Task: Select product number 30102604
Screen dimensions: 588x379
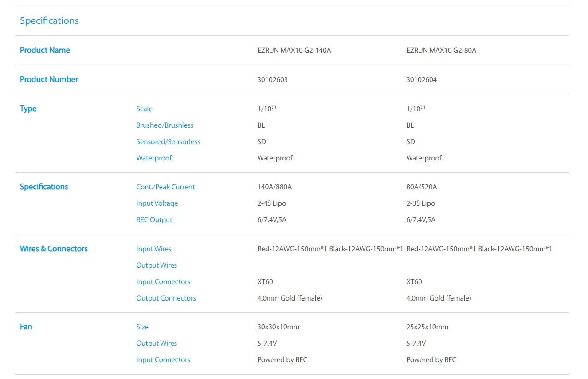Action: point(421,80)
